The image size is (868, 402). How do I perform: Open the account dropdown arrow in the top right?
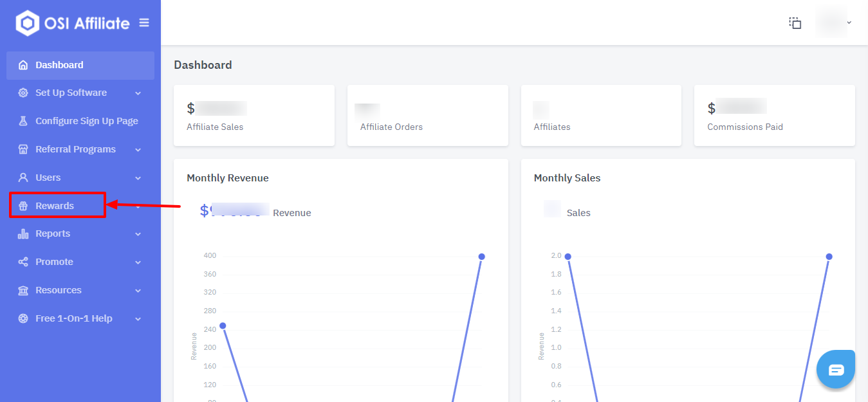849,23
